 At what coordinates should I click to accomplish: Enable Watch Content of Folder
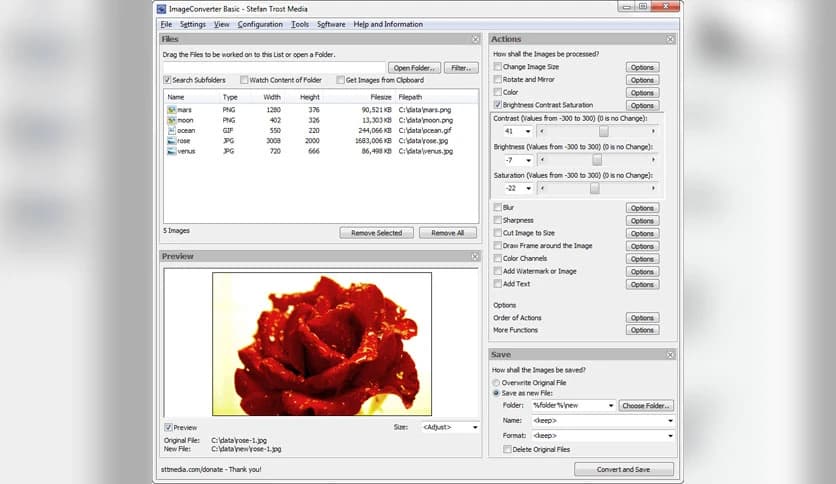click(244, 80)
